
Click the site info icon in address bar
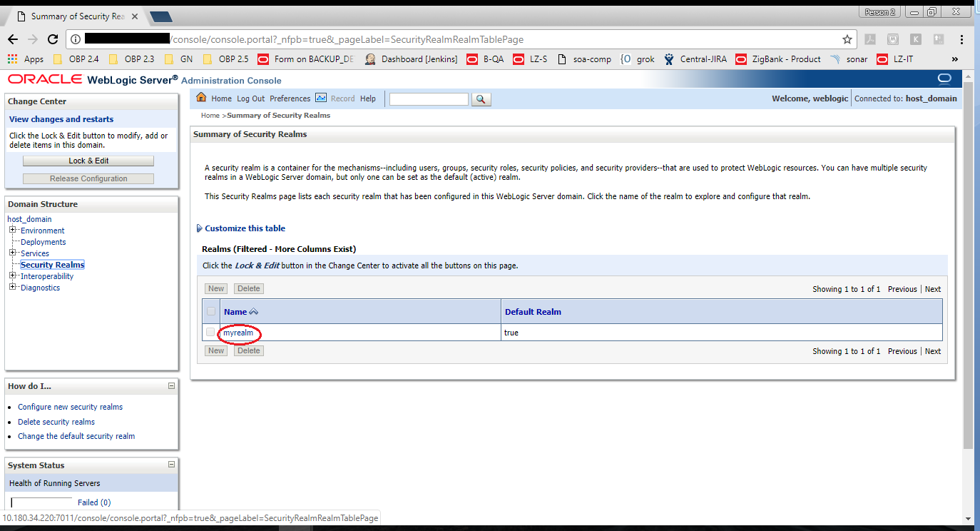(76, 39)
